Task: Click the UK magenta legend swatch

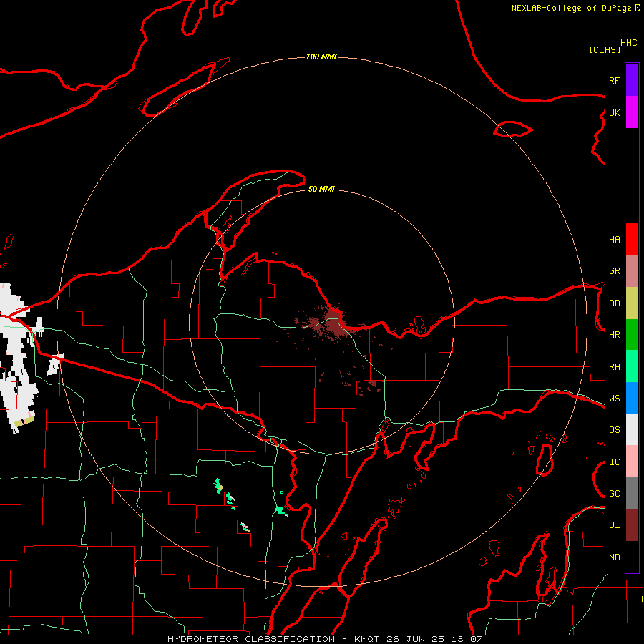Action: 632,112
